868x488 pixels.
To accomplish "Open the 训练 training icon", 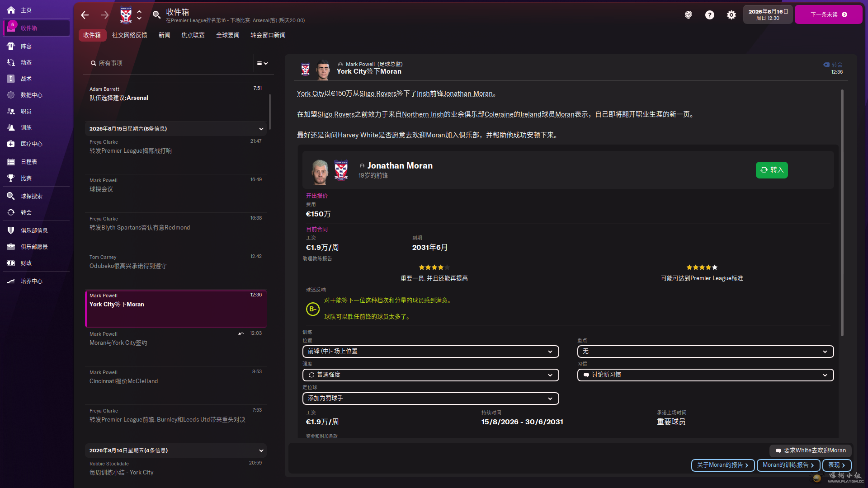I will pos(11,127).
